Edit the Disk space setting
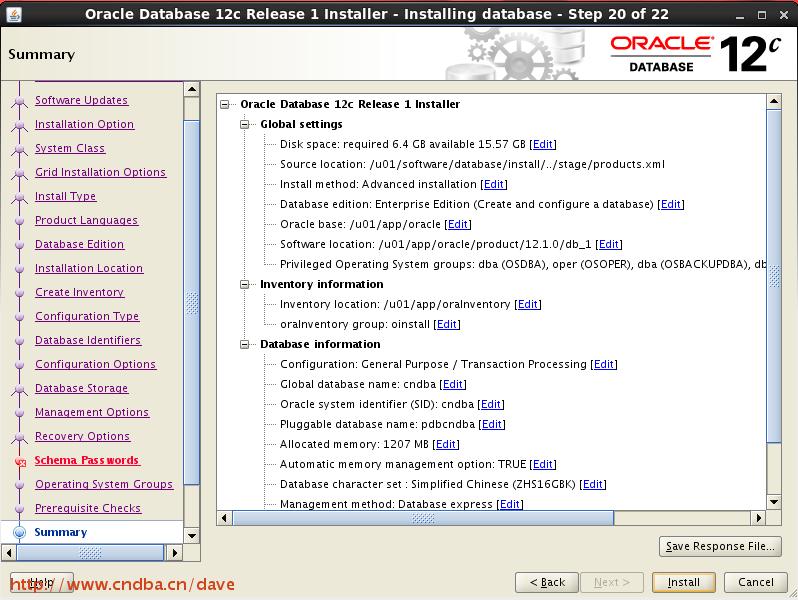This screenshot has width=798, height=600. (x=543, y=145)
